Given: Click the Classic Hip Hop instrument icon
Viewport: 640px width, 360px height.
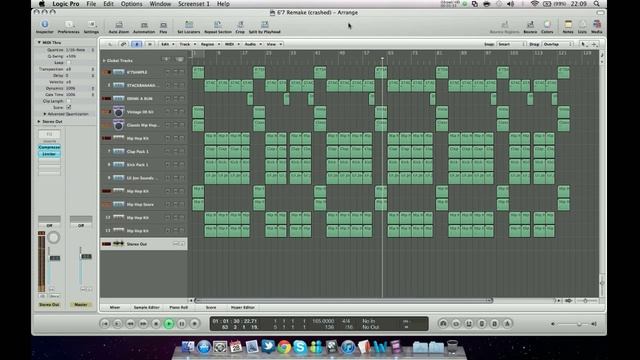Looking at the screenshot, I should tap(119, 125).
